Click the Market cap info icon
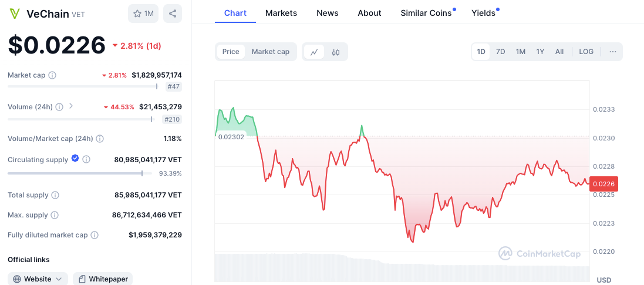This screenshot has height=285, width=644. (52, 75)
